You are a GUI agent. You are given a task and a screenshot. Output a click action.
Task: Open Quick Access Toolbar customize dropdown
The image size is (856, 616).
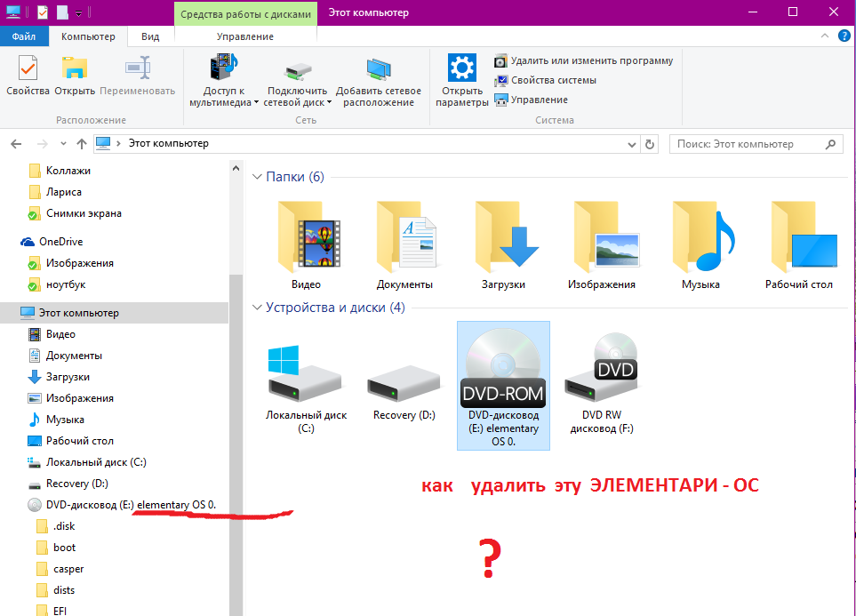coord(78,12)
